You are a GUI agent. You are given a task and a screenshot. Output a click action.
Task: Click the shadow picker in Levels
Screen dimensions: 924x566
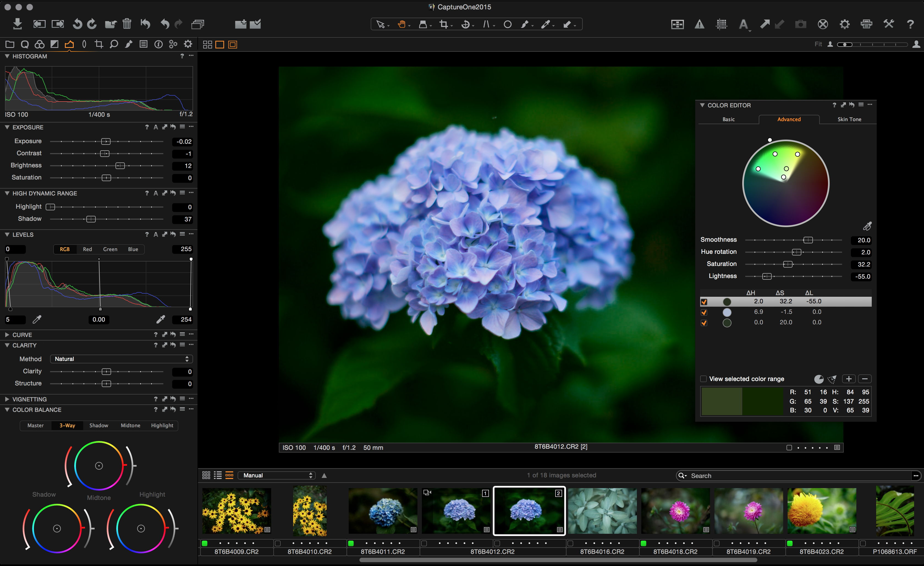point(37,319)
